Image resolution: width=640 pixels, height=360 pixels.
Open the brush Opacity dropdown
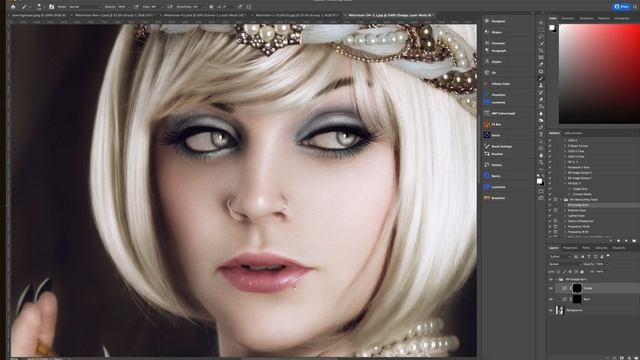click(121, 7)
